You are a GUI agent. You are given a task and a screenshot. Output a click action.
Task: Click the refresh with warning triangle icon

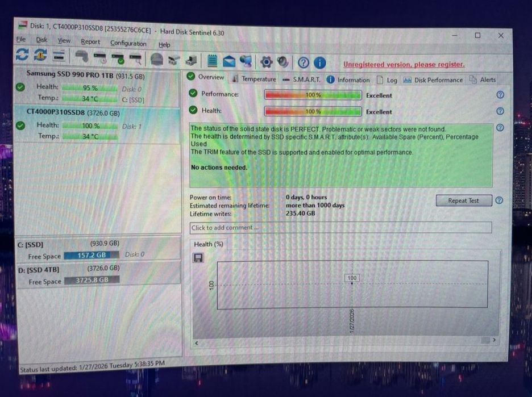40,55
